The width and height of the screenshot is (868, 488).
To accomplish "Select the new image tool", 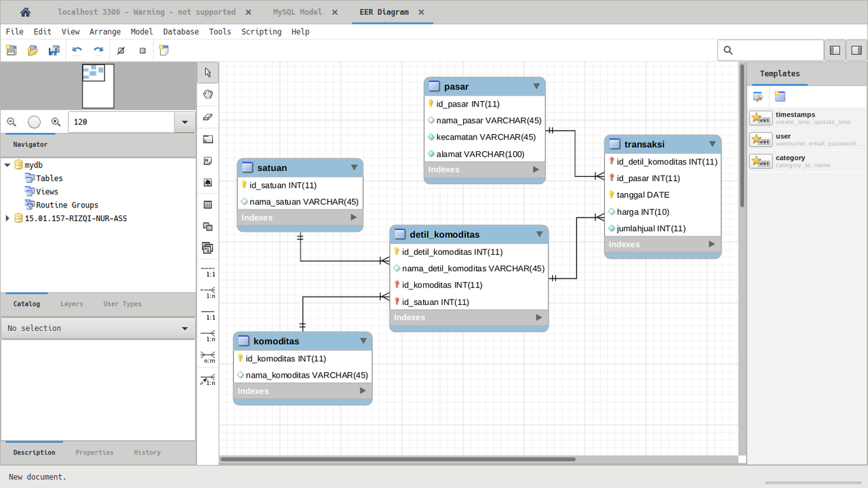I will point(208,182).
